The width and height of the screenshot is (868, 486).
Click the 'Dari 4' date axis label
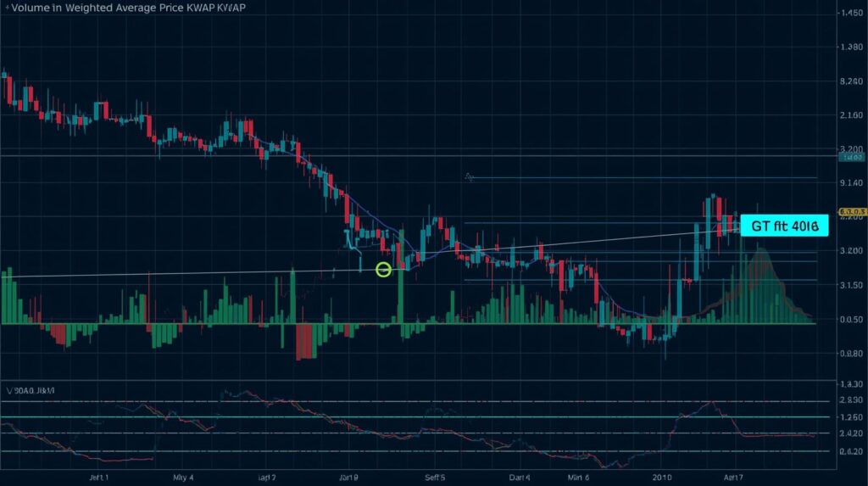coord(520,478)
